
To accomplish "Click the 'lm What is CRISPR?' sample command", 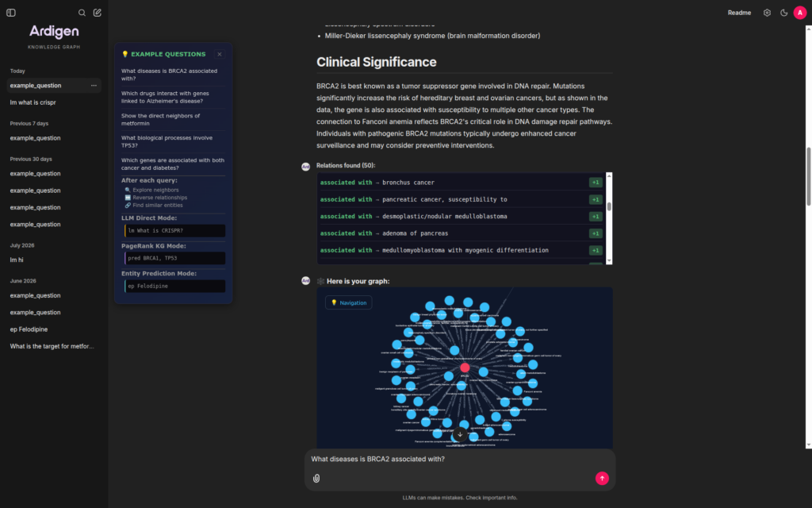I will (x=175, y=231).
